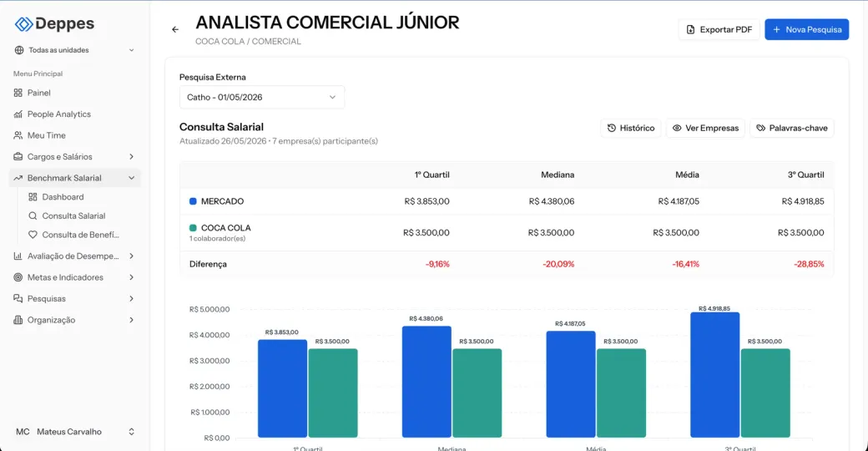Click the COCA COLA / COMERCIAL breadcrumb

point(248,42)
